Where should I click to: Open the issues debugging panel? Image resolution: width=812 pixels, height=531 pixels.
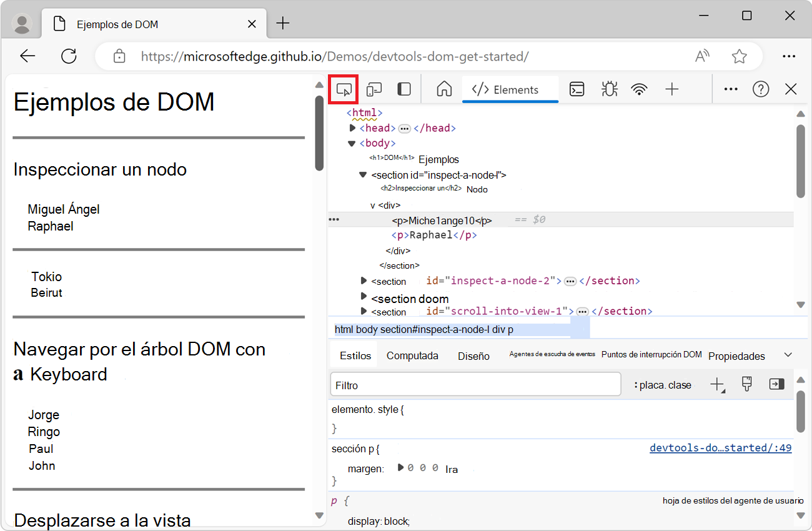point(608,89)
